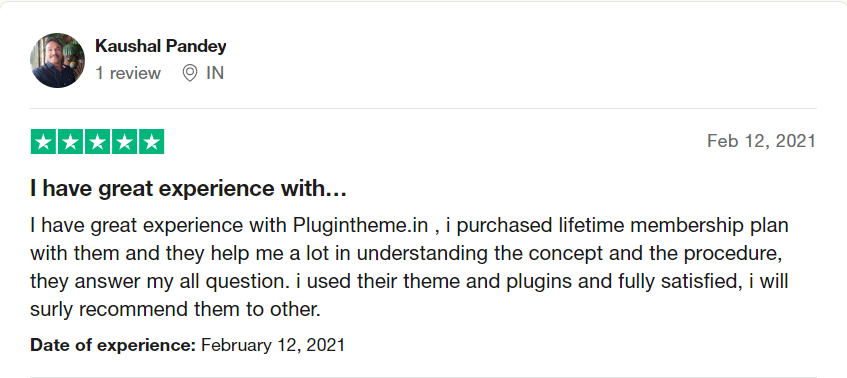Image resolution: width=847 pixels, height=378 pixels.
Task: Click the fourth green rating star
Action: (124, 142)
